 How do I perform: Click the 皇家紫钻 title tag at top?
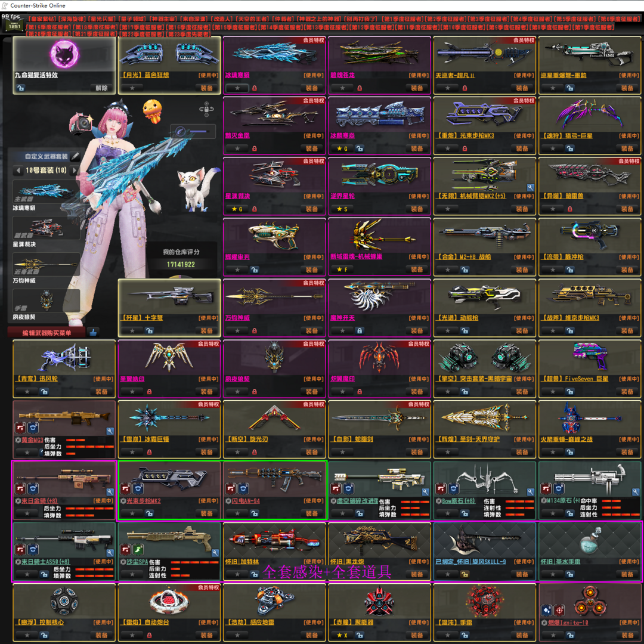[42, 19]
